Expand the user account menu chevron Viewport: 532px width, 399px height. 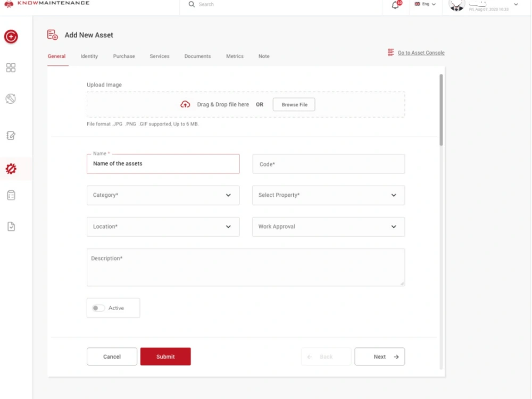coord(516,4)
